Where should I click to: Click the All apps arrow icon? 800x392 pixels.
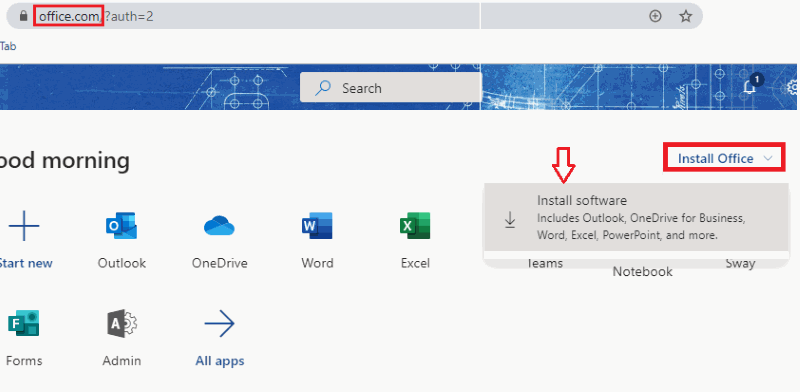pyautogui.click(x=219, y=323)
